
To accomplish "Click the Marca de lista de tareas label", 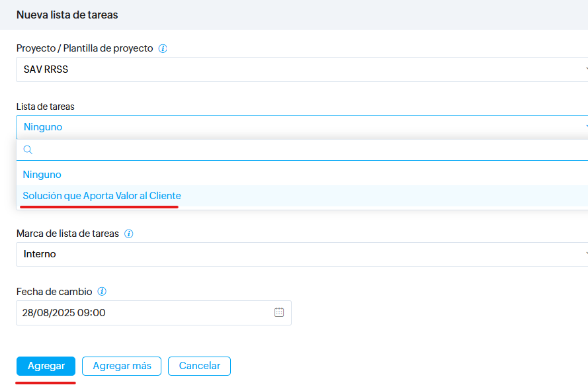I will 67,234.
